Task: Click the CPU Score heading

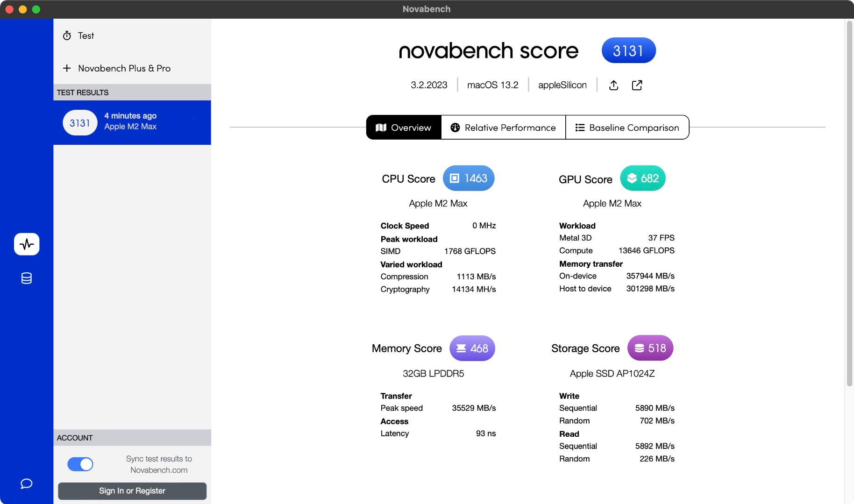Action: pyautogui.click(x=408, y=179)
